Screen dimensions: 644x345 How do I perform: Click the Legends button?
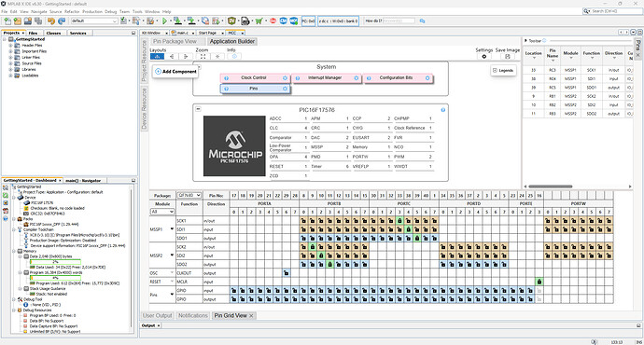pos(503,71)
